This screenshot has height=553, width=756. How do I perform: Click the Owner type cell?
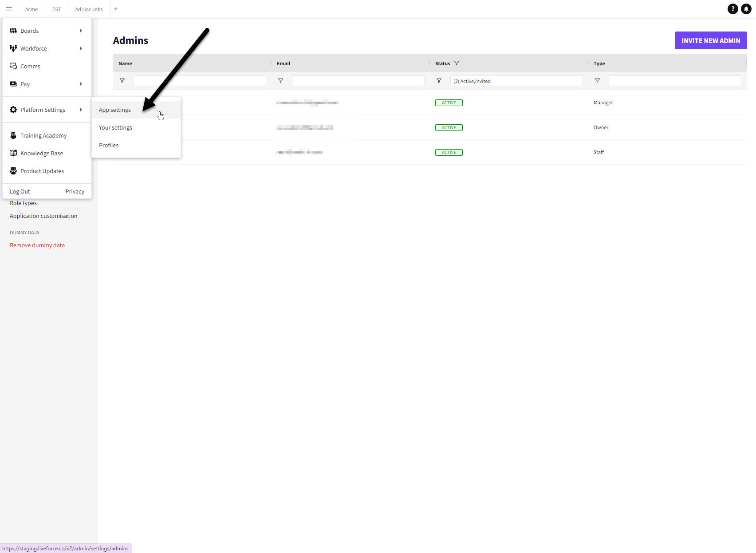[x=601, y=127]
